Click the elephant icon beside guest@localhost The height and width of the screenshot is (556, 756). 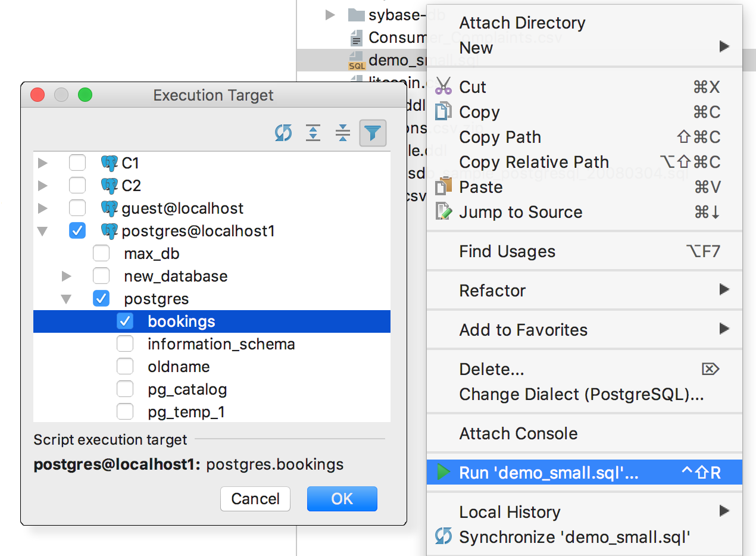coord(110,208)
